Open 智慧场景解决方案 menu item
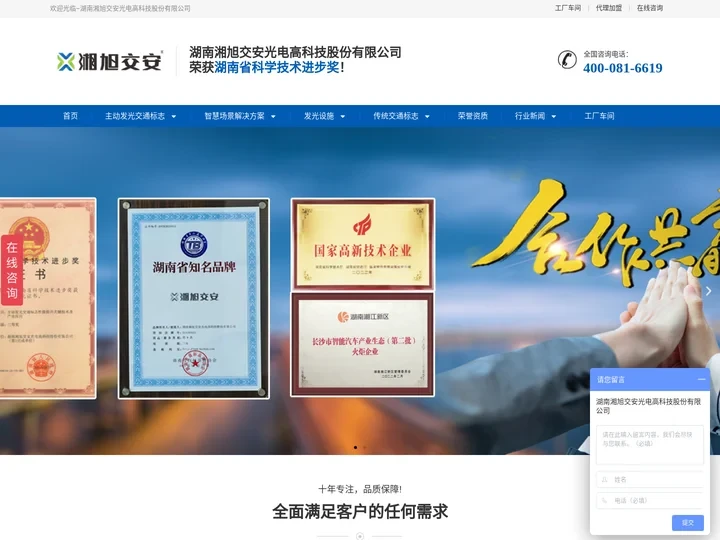720x540 pixels. (234, 116)
